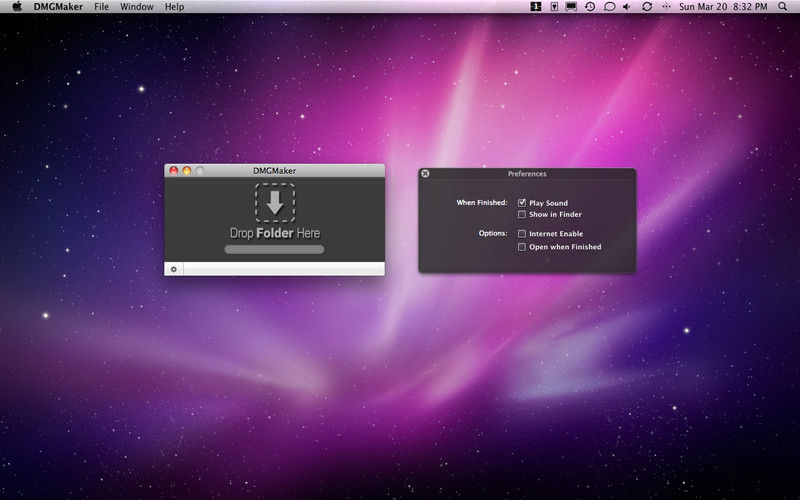Image resolution: width=800 pixels, height=500 pixels.
Task: Close the Preferences panel
Action: point(425,173)
